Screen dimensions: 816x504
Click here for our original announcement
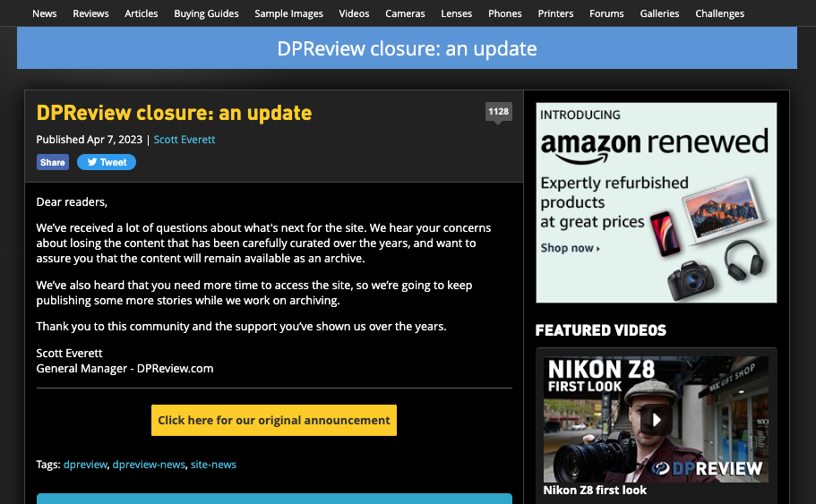[274, 420]
